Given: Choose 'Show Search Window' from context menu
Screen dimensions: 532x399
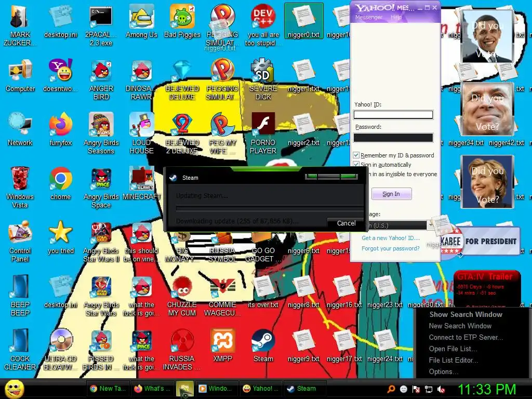Looking at the screenshot, I should [x=466, y=314].
